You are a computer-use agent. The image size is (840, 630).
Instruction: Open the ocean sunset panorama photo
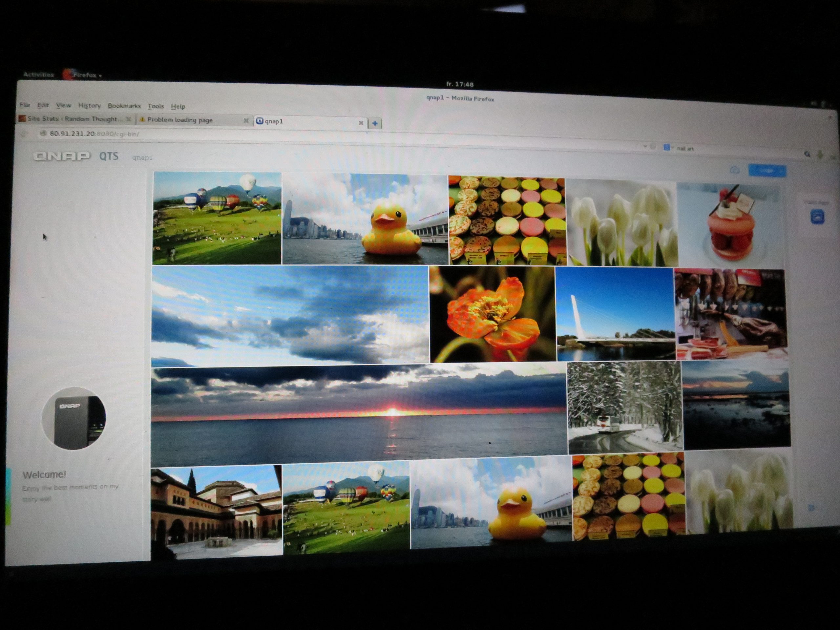tap(359, 415)
